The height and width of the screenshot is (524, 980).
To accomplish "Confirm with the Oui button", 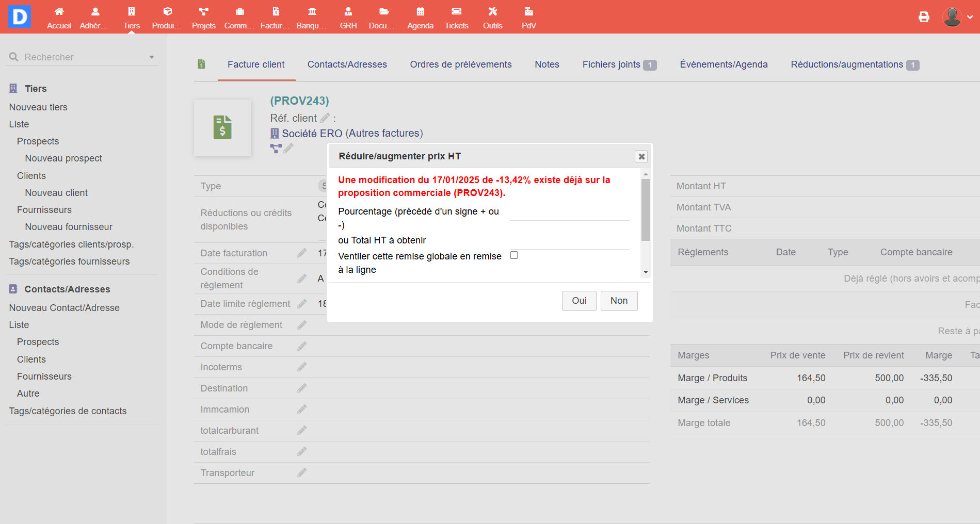I will click(579, 301).
